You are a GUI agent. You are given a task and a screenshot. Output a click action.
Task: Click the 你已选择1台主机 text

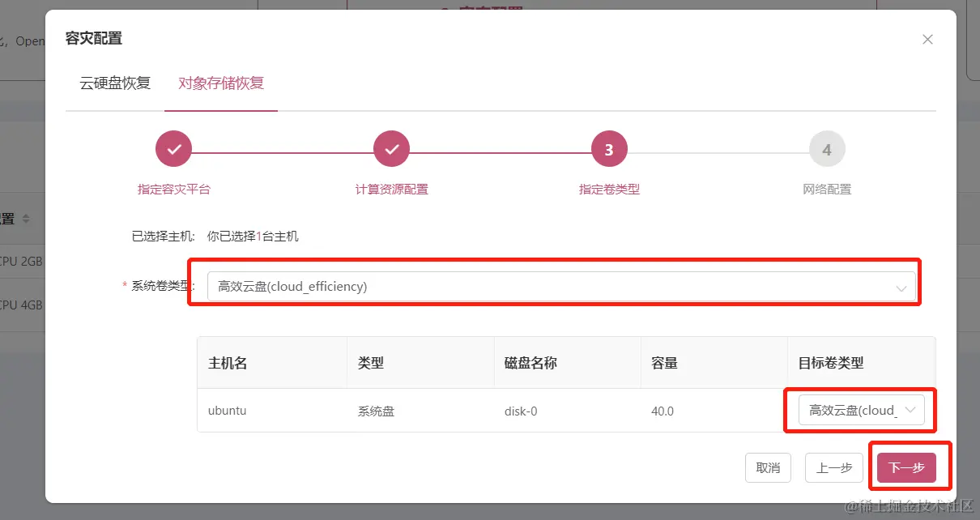(x=253, y=237)
